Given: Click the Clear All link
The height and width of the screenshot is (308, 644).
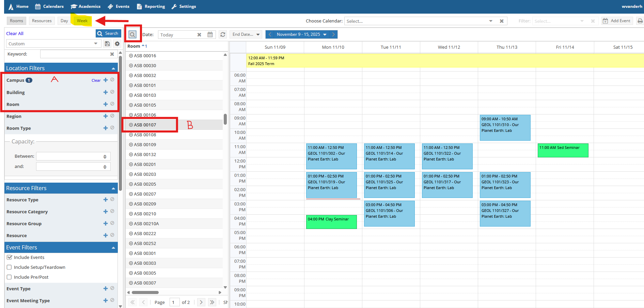Looking at the screenshot, I should pyautogui.click(x=15, y=33).
